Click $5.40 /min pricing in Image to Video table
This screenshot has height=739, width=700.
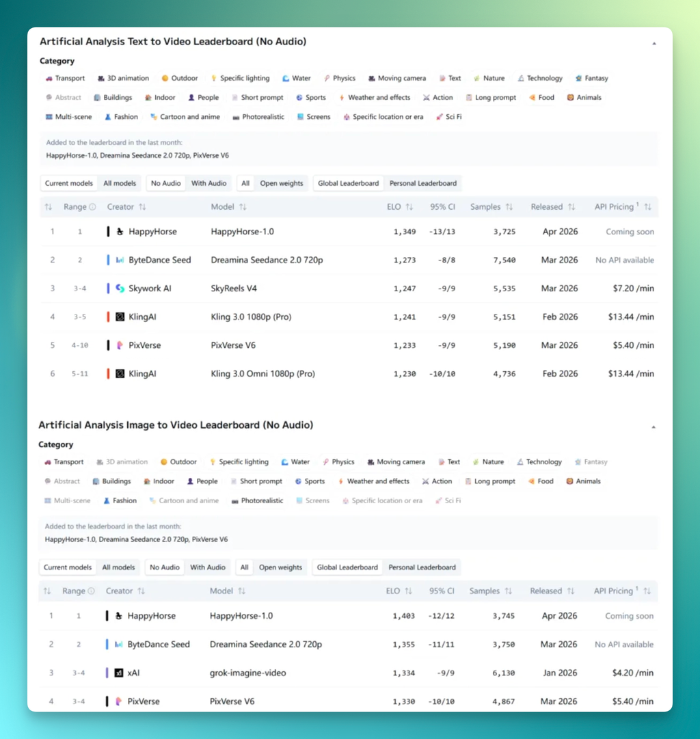tap(632, 701)
